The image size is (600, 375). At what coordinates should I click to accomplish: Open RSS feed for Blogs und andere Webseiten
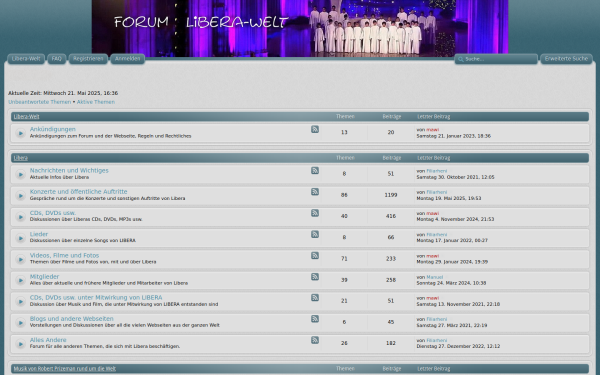315,319
